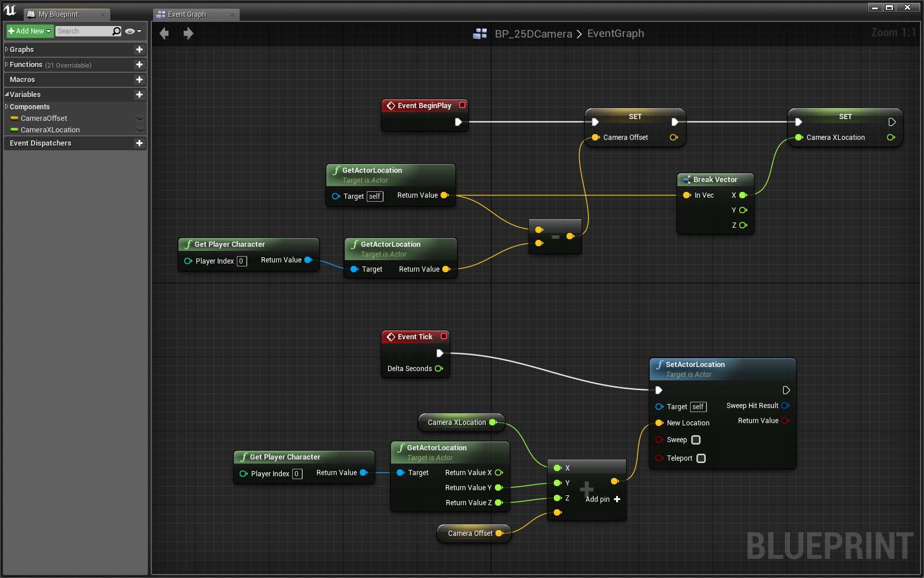Click the blueprint graph icon beside breadcrumb
This screenshot has width=924, height=578.
[480, 34]
